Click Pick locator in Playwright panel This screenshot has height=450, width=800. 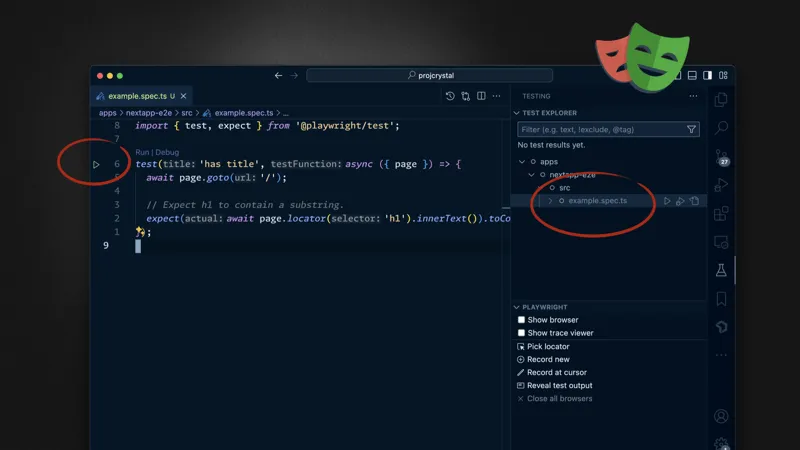[548, 346]
